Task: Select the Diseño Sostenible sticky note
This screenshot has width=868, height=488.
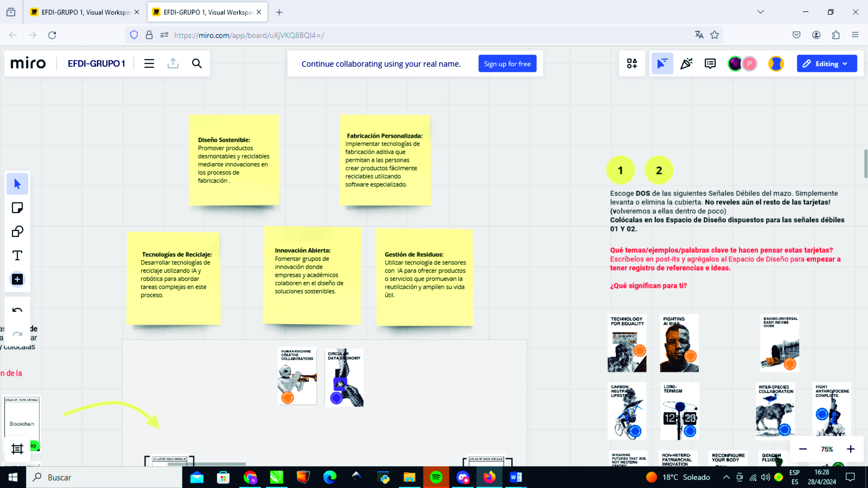Action: pos(234,160)
